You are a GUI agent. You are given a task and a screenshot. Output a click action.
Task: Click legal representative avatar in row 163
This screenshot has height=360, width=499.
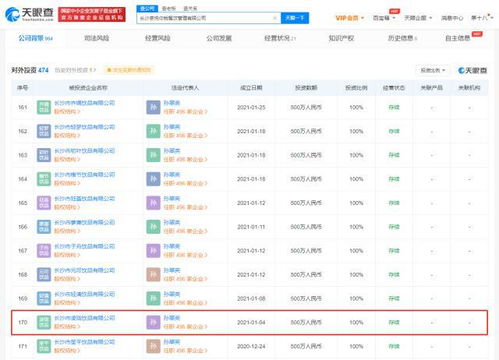point(153,155)
